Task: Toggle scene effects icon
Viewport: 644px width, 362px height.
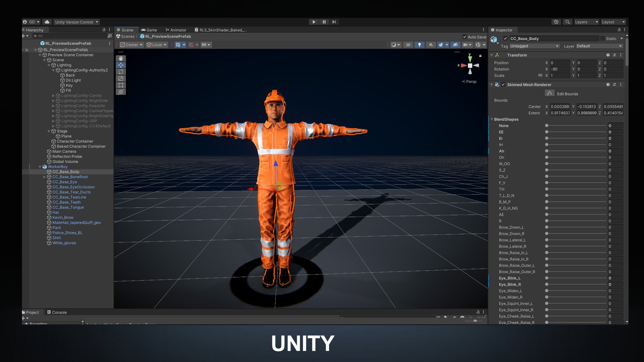Action: click(441, 45)
